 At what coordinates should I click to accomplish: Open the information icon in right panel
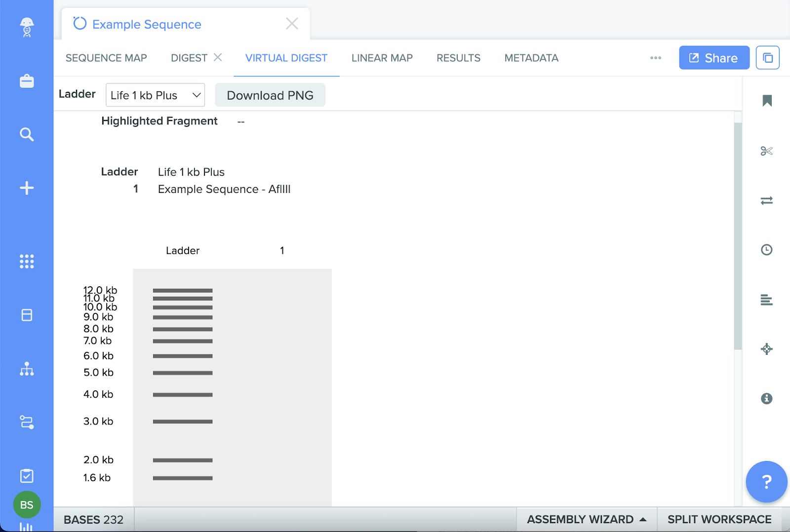pos(766,398)
